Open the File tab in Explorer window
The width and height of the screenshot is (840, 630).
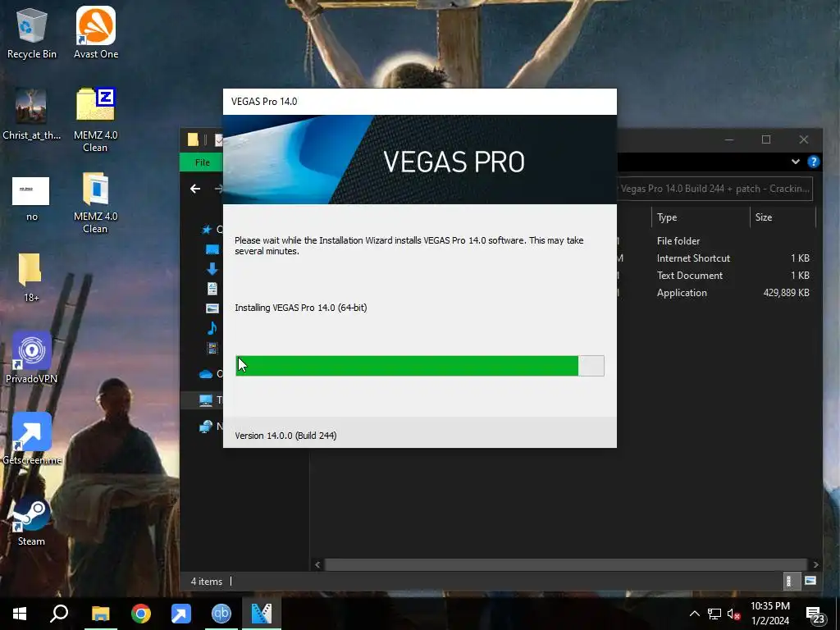(202, 162)
